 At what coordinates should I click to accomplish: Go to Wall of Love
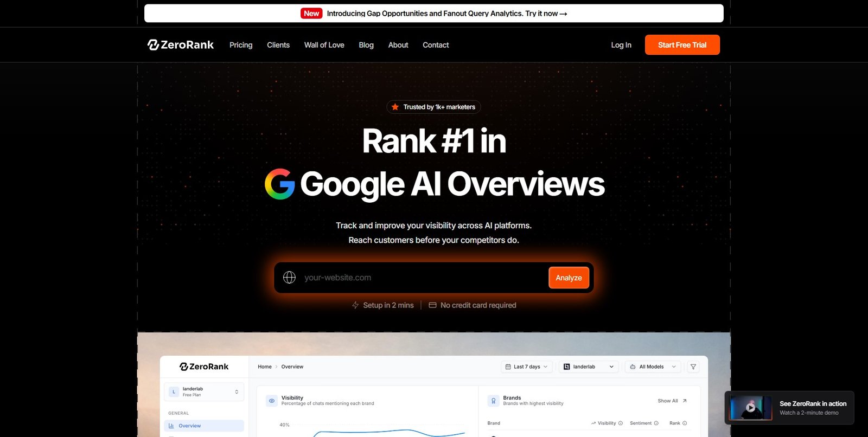(324, 45)
